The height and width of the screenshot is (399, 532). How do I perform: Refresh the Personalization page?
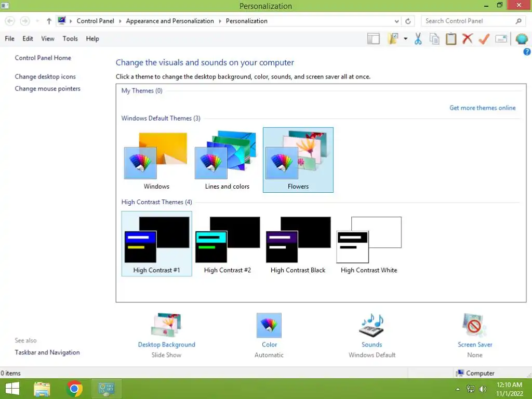click(408, 21)
